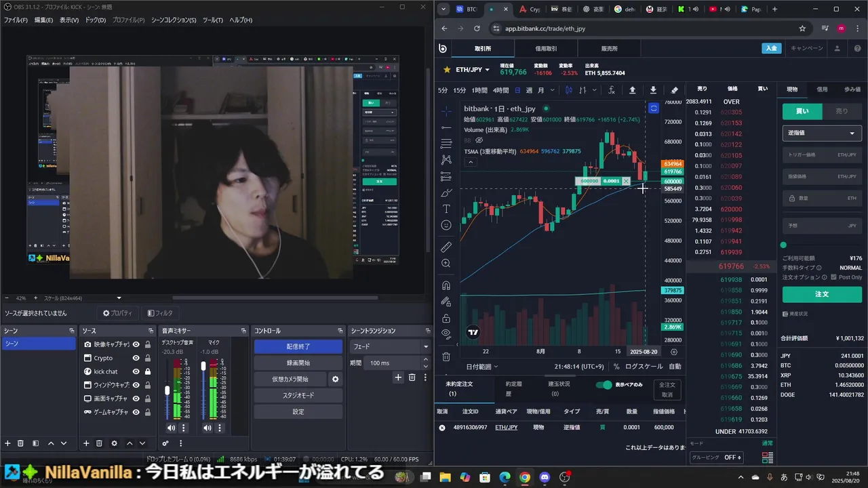The height and width of the screenshot is (488, 868).
Task: Click the eraser icon in chart toolbar
Action: pos(674,90)
